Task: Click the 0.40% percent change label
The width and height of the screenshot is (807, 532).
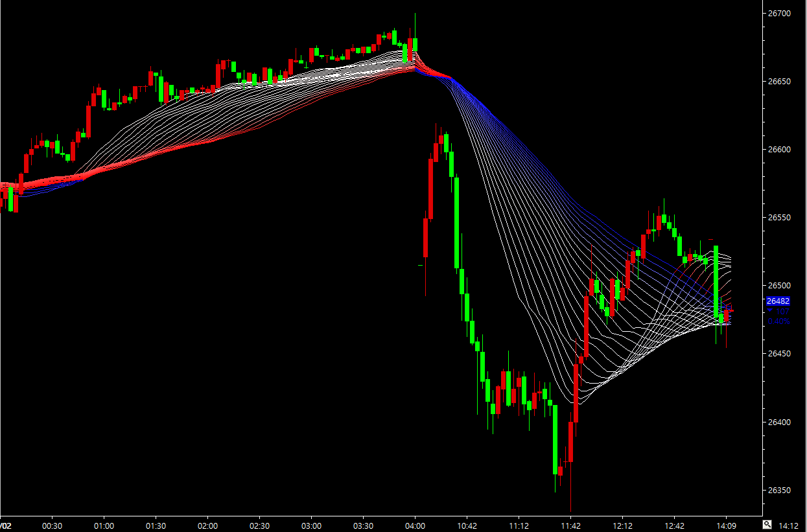Action: point(778,321)
